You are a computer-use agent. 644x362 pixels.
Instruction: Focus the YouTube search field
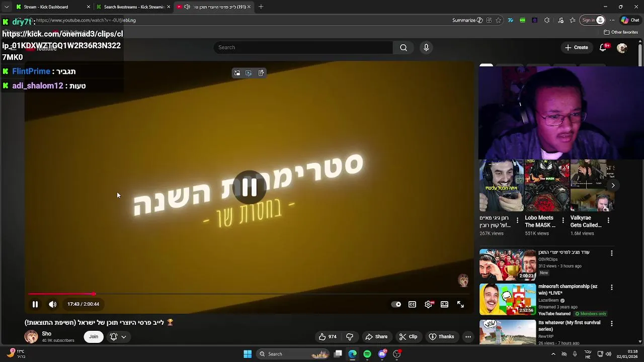coord(303,47)
